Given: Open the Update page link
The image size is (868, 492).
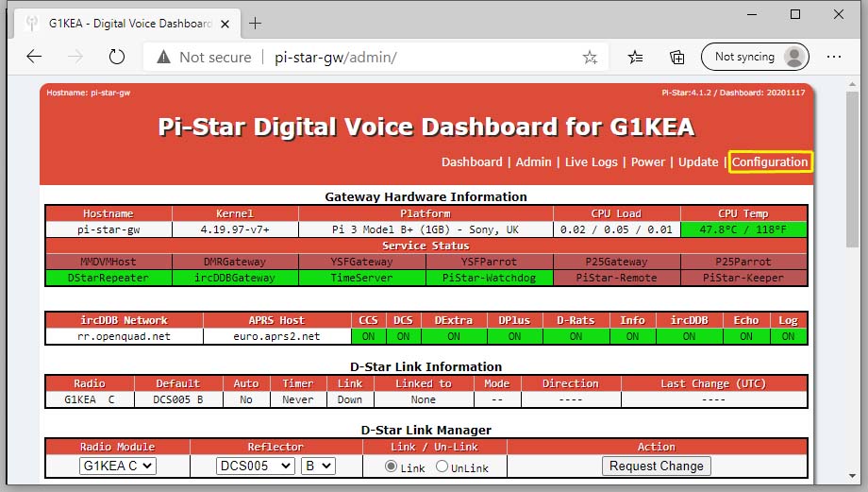Looking at the screenshot, I should click(x=698, y=161).
